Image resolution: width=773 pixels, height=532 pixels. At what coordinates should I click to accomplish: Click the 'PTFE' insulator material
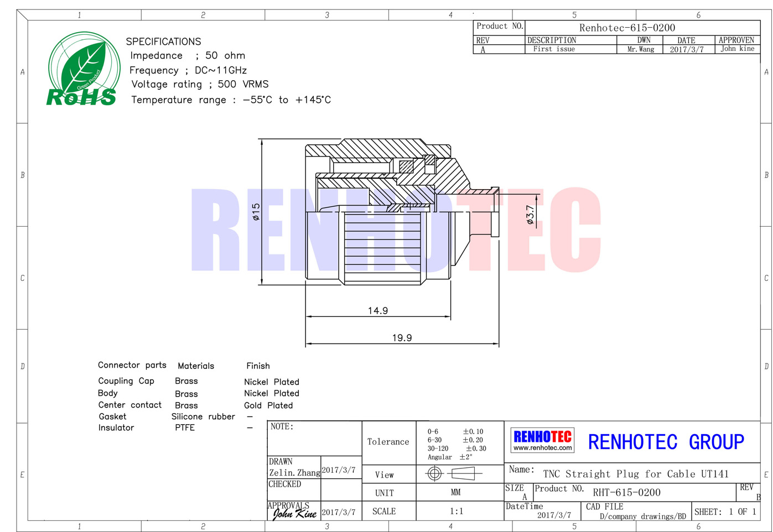pyautogui.click(x=185, y=427)
